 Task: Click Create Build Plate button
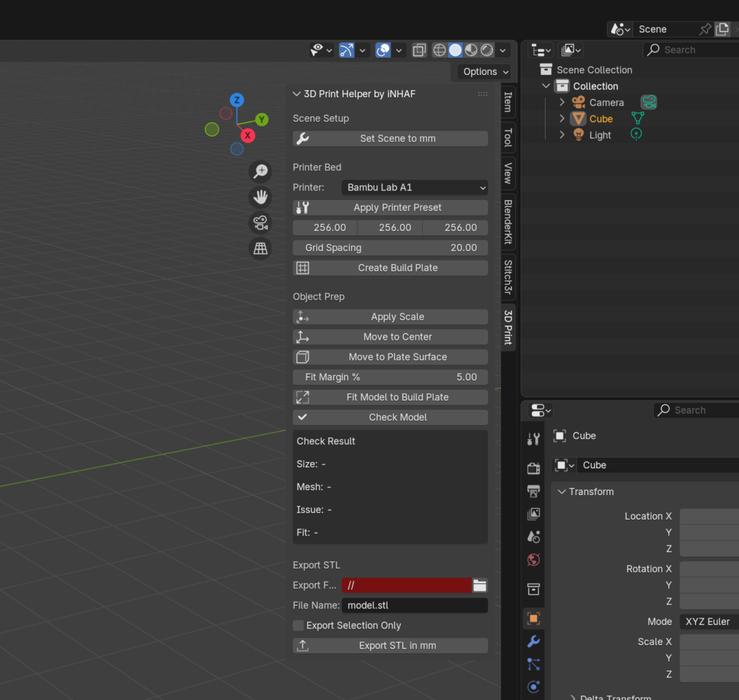[x=390, y=268]
